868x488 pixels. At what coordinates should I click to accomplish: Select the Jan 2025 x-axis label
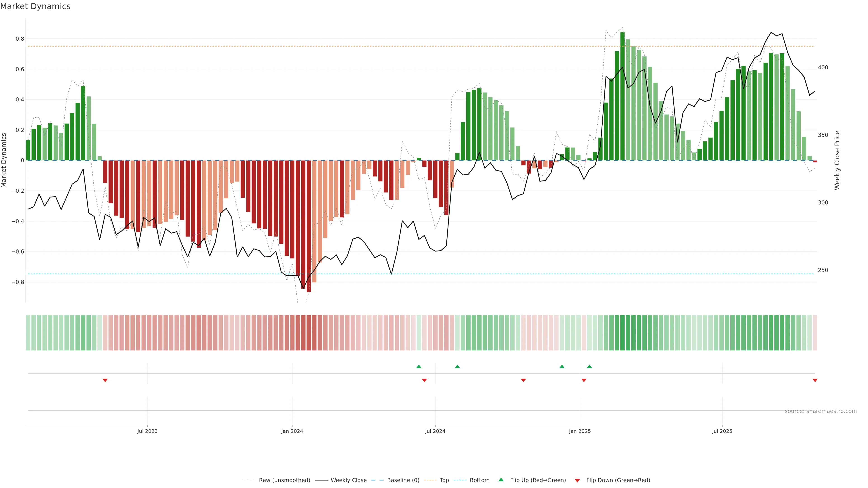(580, 431)
